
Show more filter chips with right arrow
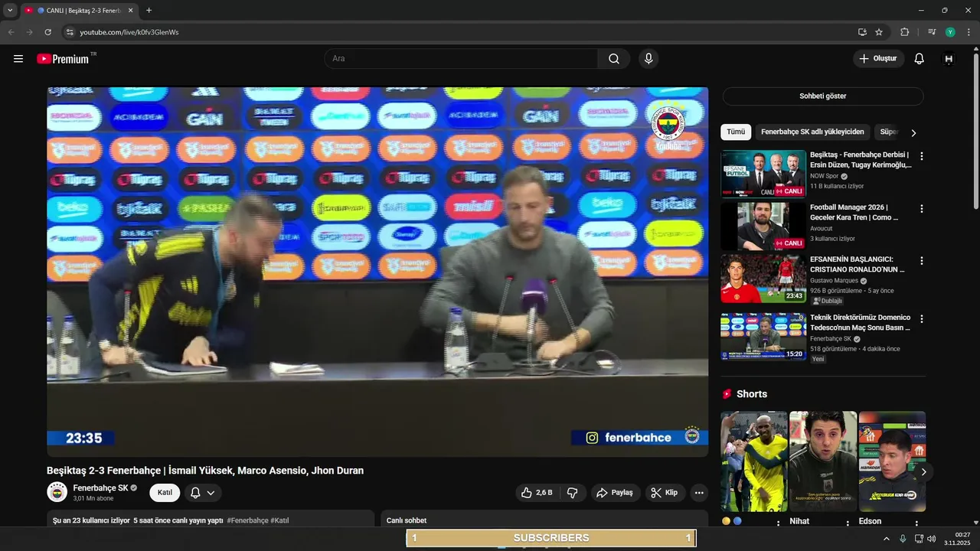point(913,132)
